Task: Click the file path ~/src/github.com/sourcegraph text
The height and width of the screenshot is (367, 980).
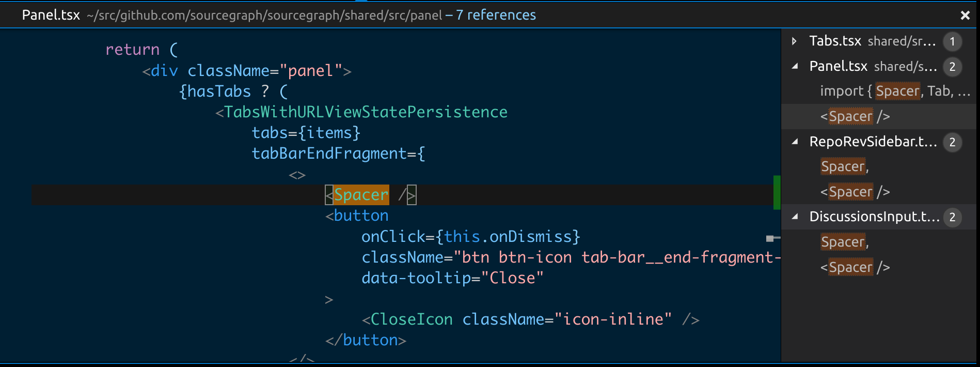Action: (264, 16)
